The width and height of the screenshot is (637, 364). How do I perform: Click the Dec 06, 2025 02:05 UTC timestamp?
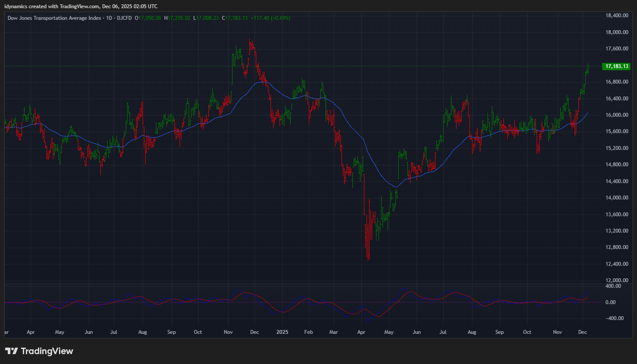[x=130, y=6]
